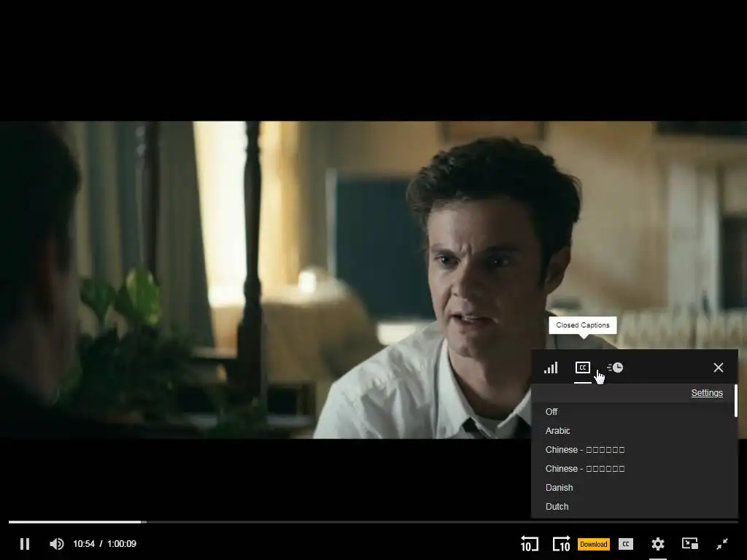
Task: Rewind 10 seconds
Action: (x=530, y=544)
